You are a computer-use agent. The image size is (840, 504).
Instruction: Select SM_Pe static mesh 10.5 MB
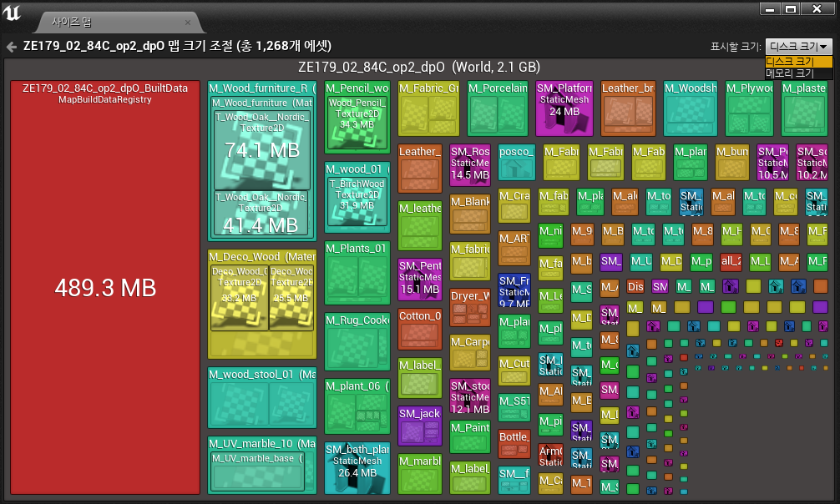pos(772,162)
